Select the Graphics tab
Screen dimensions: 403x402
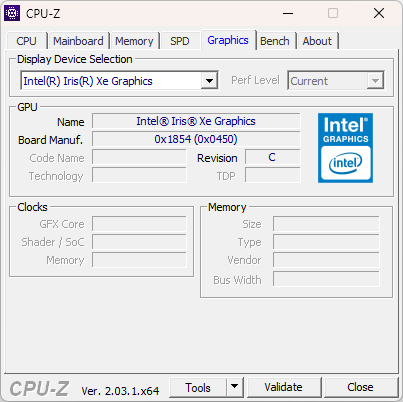[x=228, y=40]
